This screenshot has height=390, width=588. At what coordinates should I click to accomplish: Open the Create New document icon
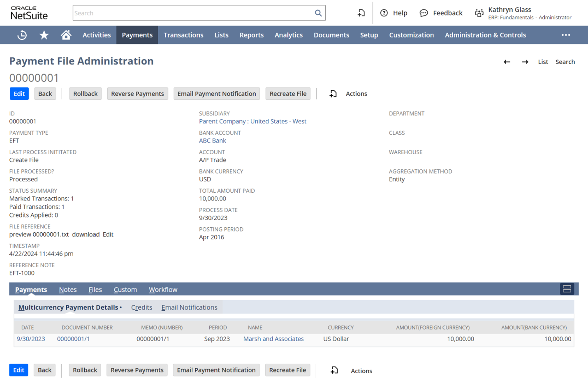tap(361, 13)
